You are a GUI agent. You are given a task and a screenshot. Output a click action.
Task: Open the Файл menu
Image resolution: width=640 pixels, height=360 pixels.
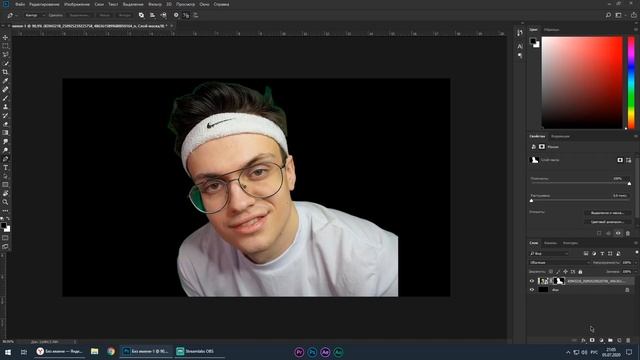(20, 4)
